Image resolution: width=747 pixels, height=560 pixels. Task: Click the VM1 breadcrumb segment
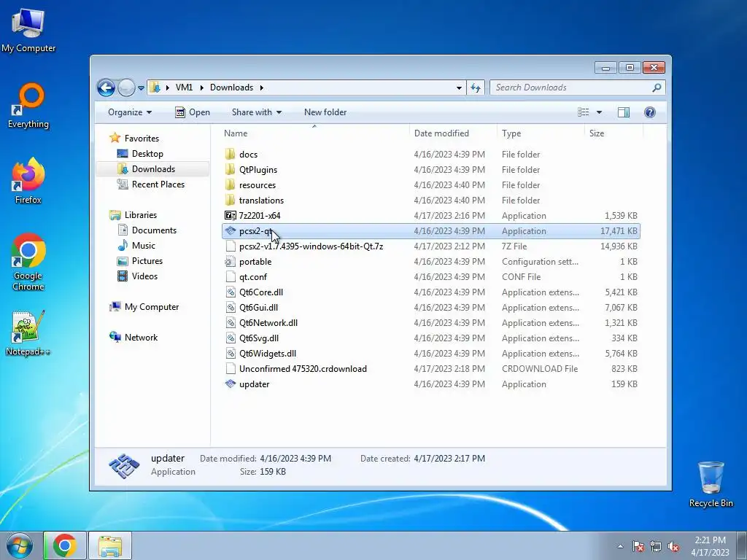click(184, 87)
